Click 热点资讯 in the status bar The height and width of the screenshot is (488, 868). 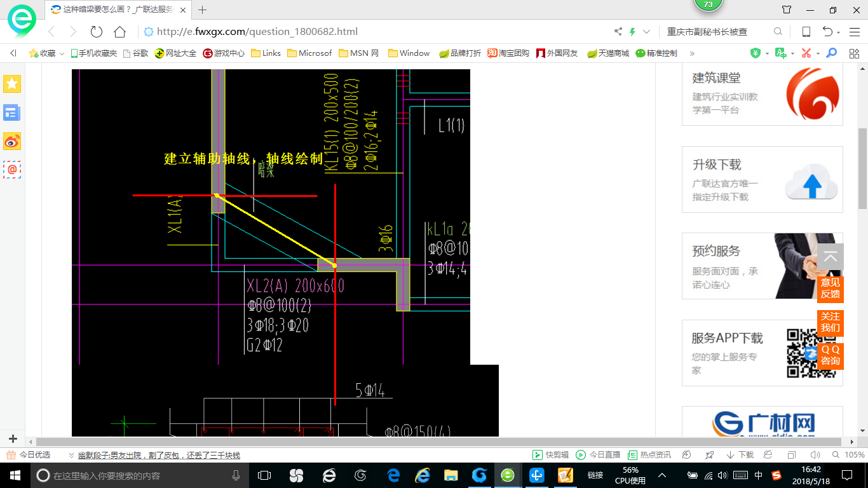coord(649,455)
